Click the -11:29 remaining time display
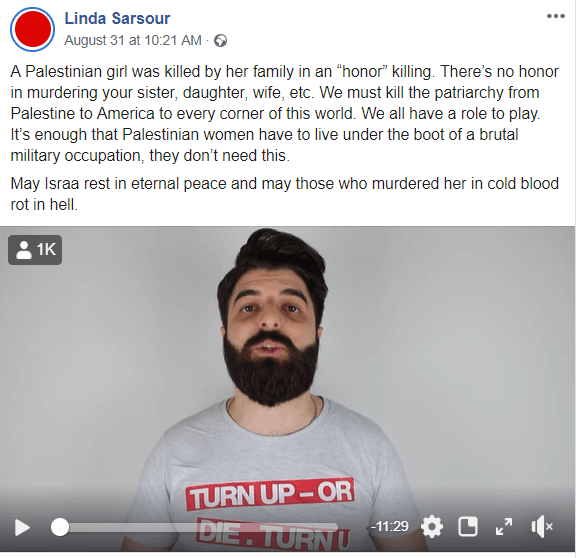Screen dimensions: 576x558 tap(389, 526)
